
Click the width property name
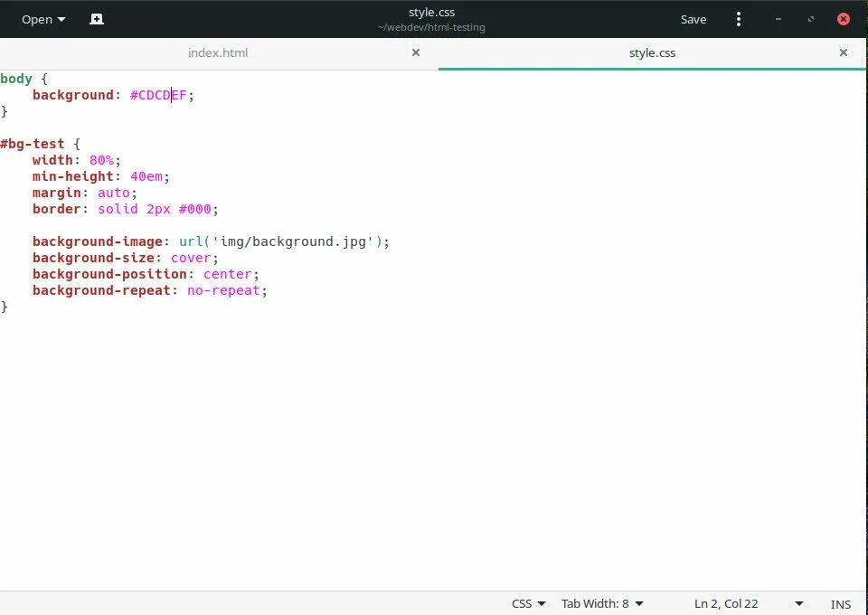pyautogui.click(x=52, y=160)
